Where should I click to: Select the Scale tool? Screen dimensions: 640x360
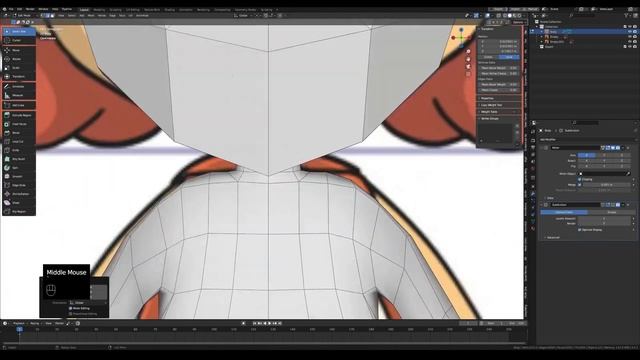point(19,68)
